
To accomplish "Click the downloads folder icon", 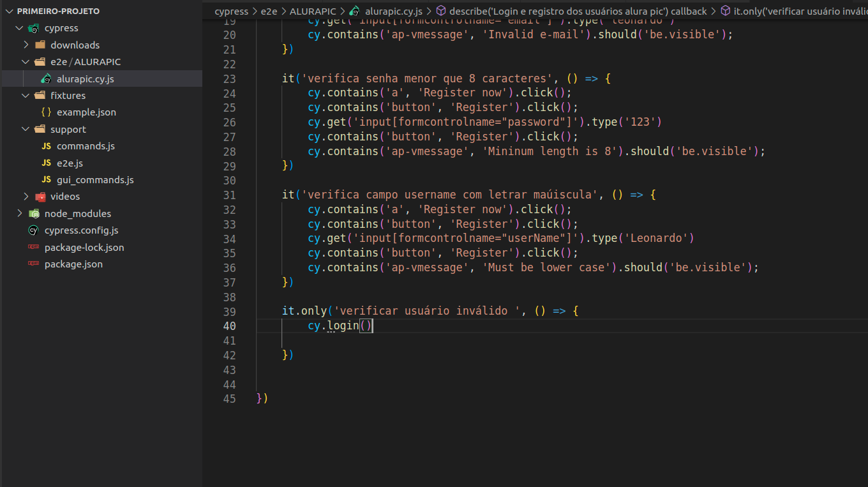I will (40, 45).
